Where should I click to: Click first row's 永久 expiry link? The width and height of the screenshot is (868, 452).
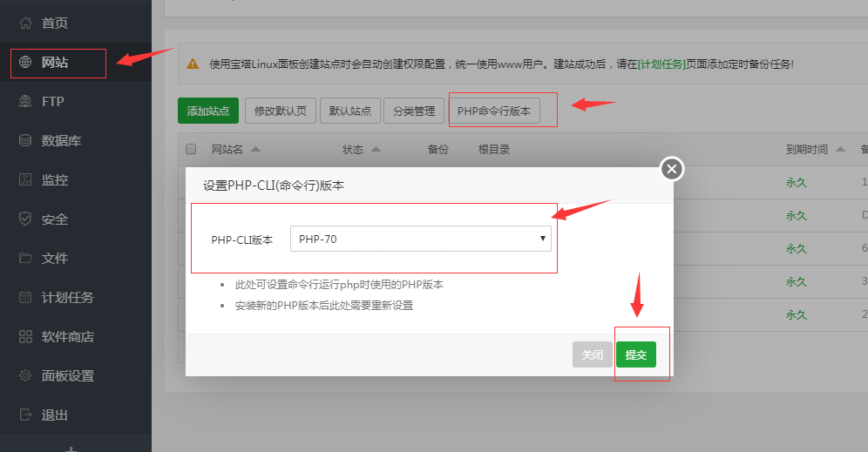(x=796, y=182)
